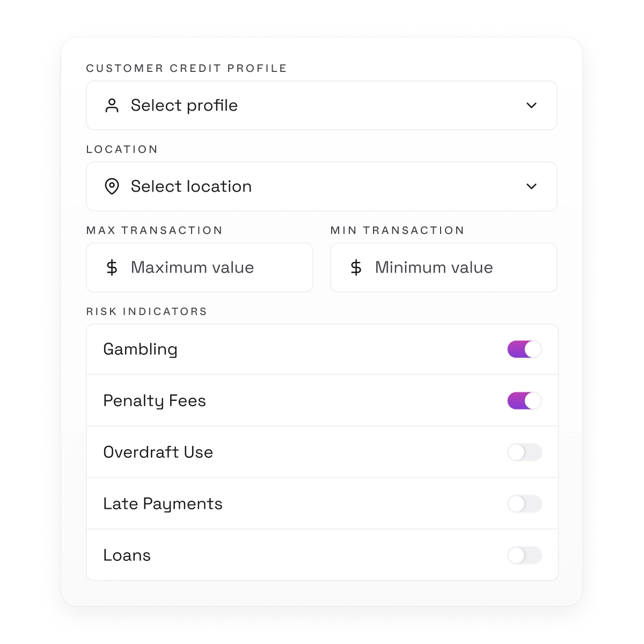Click the Late Payments label
644x644 pixels.
click(x=163, y=504)
